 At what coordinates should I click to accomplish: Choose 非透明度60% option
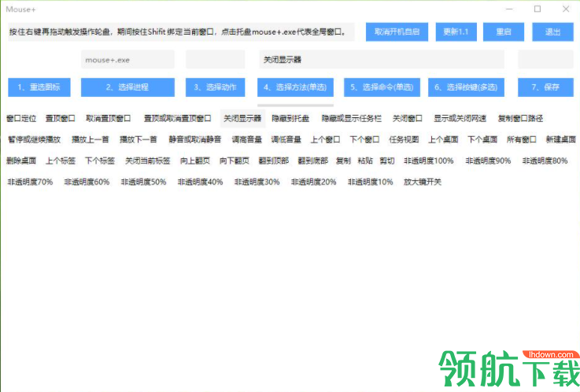[x=87, y=182]
